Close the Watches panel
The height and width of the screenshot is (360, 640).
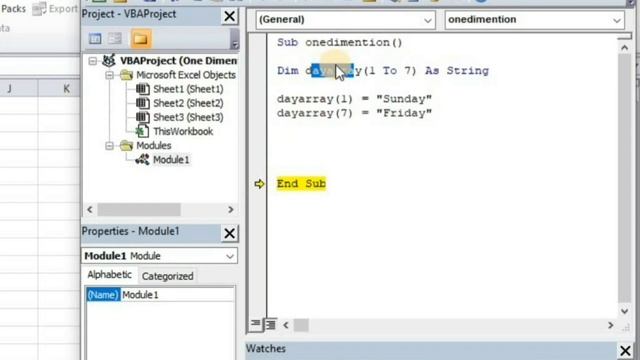coord(625,350)
